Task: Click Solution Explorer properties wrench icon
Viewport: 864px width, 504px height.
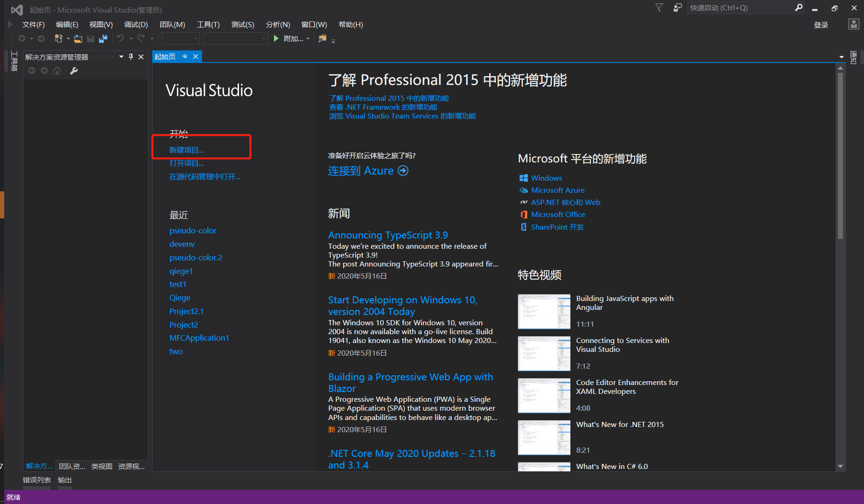Action: (74, 70)
